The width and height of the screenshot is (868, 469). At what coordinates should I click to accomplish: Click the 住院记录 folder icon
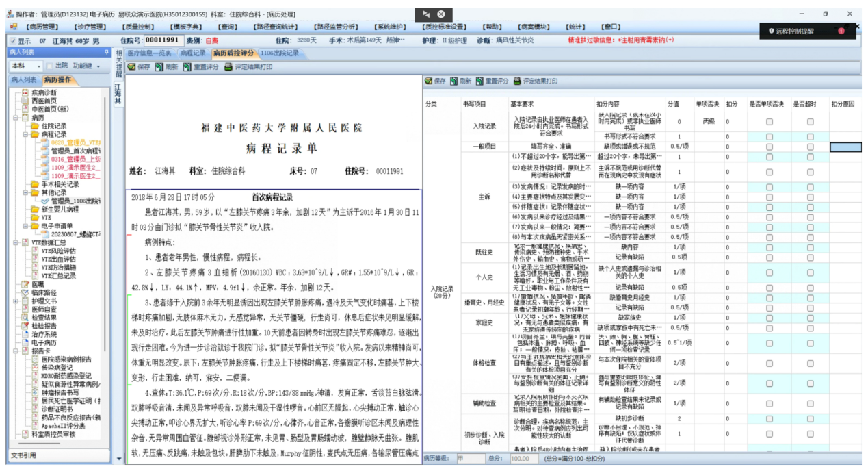34,126
